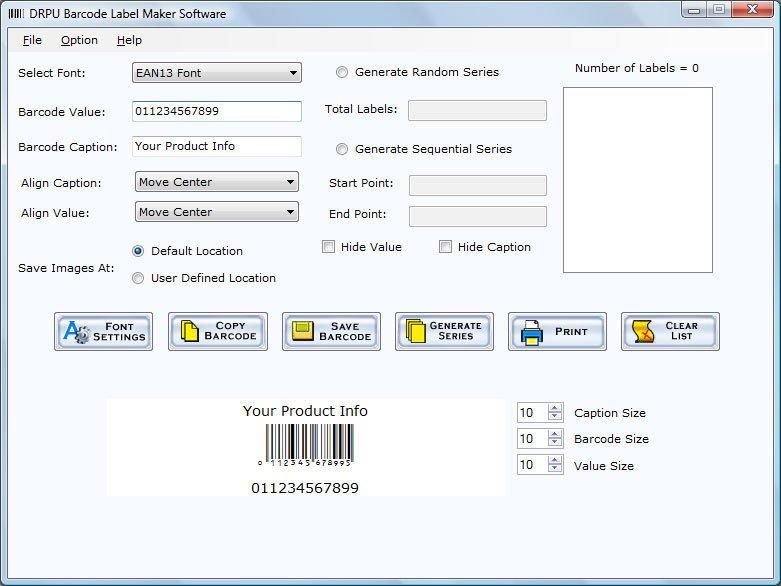Open the Help menu
781x586 pixels.
[130, 40]
